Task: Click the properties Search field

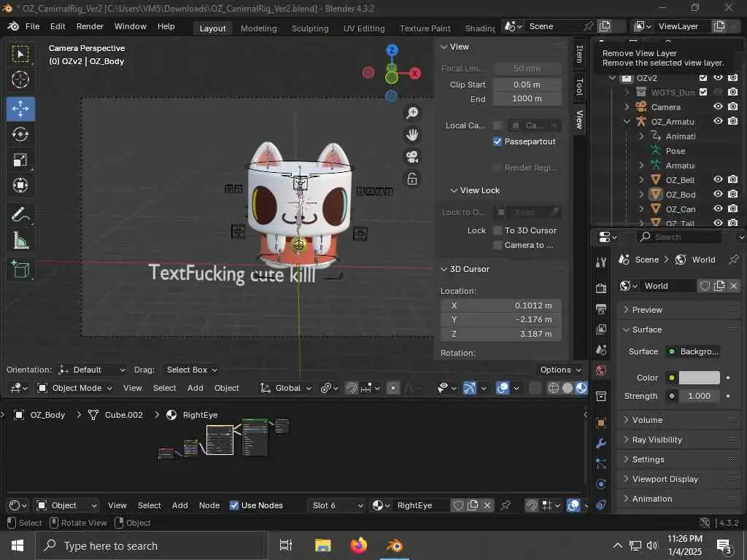Action: [x=681, y=237]
